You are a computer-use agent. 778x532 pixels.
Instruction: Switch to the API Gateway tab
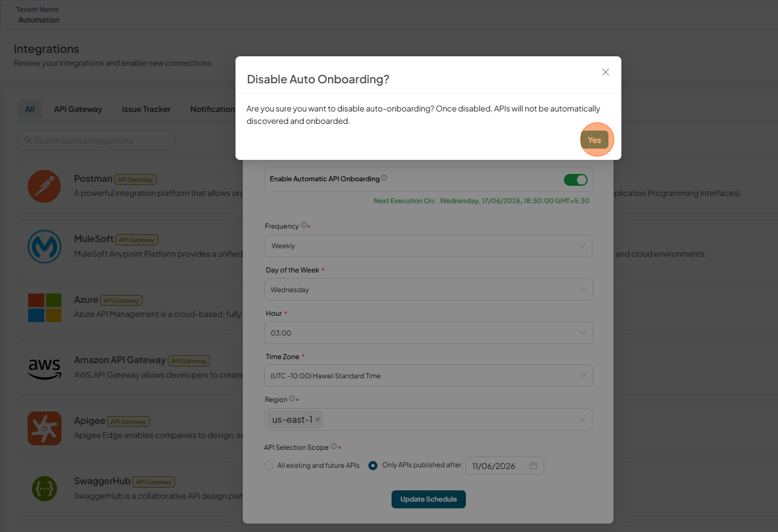click(x=78, y=109)
